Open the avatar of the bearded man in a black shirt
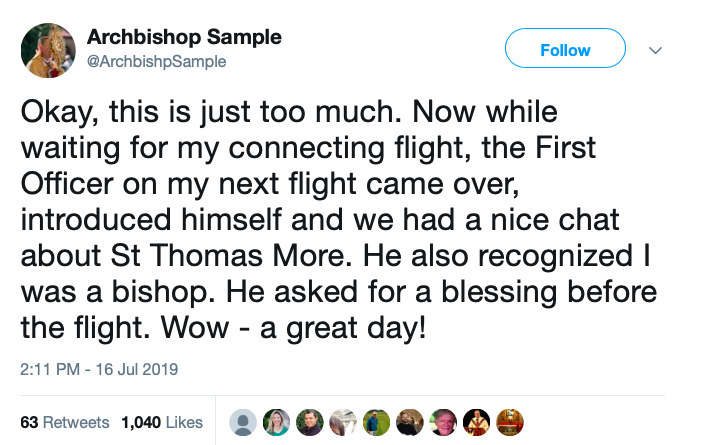The image size is (703, 445). (x=410, y=423)
